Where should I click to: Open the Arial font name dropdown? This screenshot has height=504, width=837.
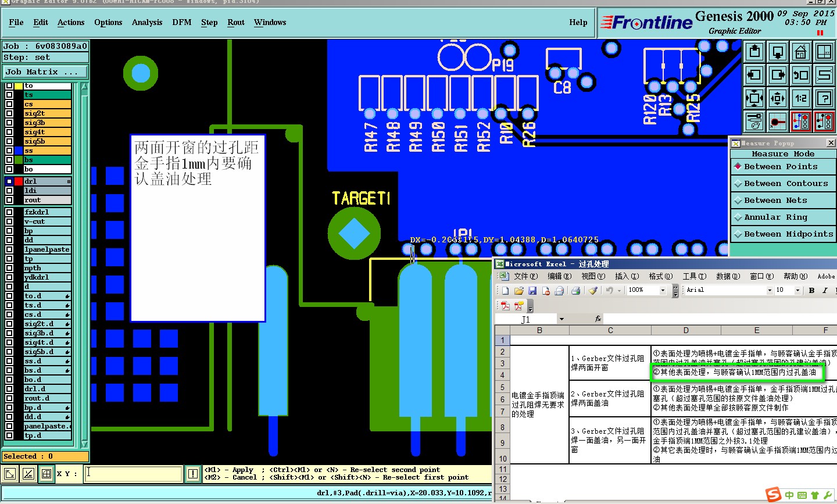coord(770,290)
